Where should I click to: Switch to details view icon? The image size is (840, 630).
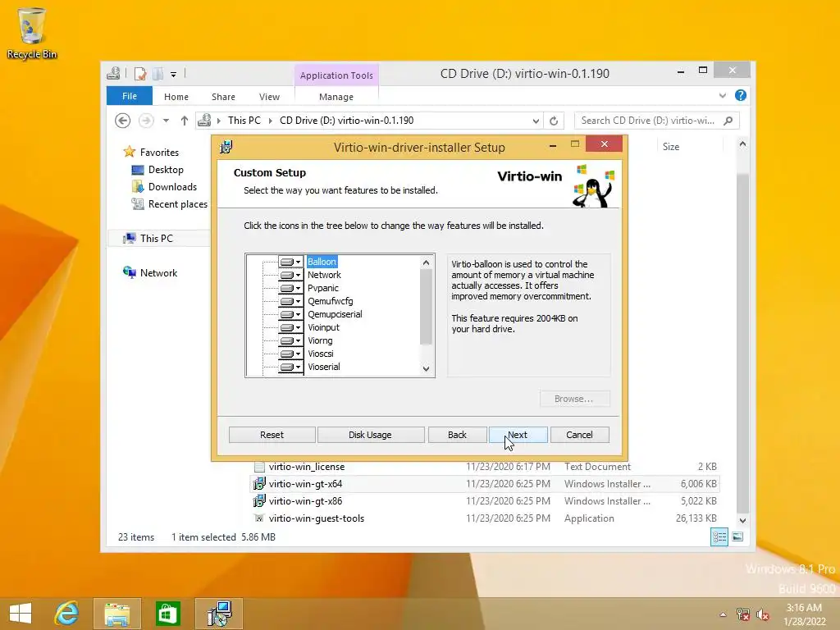[719, 536]
